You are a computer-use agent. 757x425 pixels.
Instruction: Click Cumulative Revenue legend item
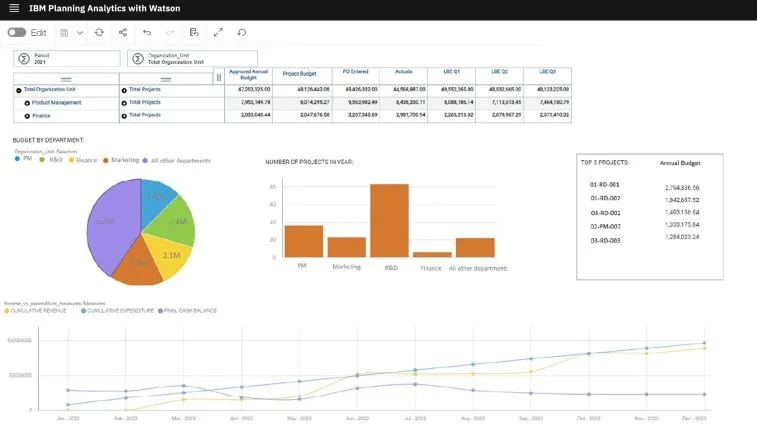tap(35, 311)
